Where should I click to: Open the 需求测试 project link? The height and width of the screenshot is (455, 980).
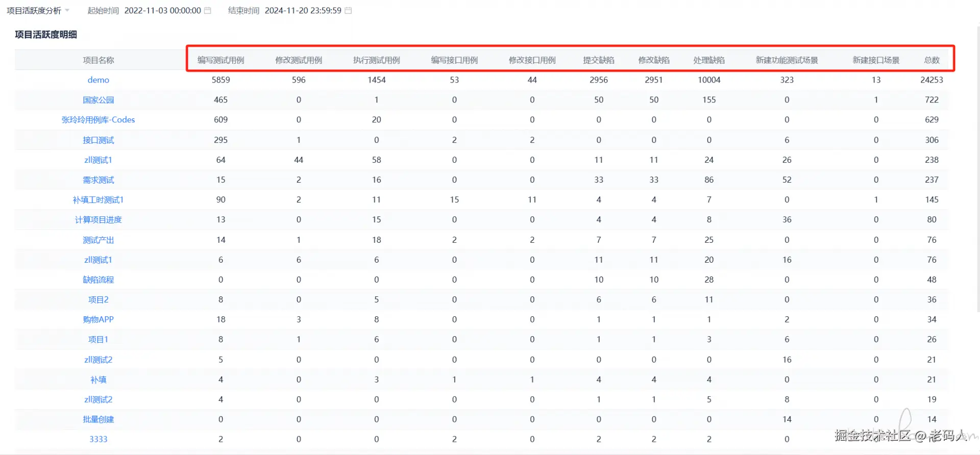click(98, 180)
